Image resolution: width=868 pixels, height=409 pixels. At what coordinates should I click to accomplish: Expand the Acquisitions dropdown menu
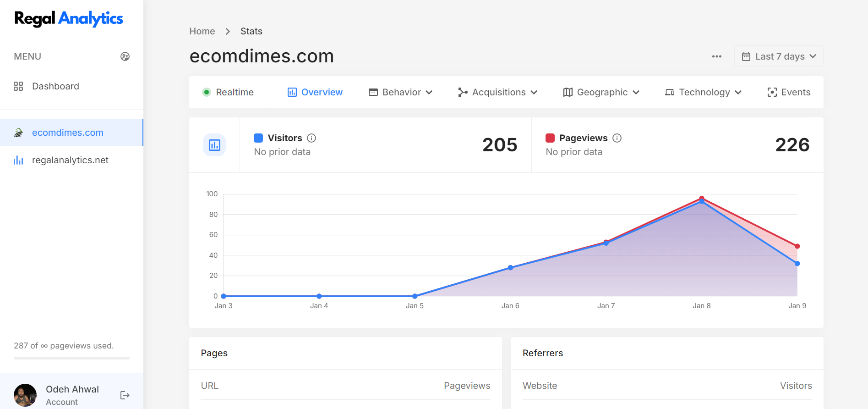tap(497, 92)
